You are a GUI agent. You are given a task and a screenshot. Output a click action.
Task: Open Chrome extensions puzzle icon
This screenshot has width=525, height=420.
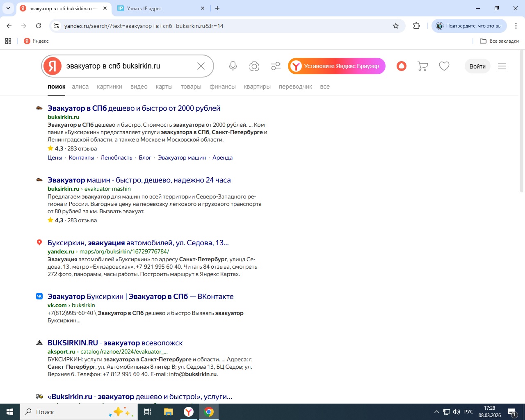click(x=417, y=26)
